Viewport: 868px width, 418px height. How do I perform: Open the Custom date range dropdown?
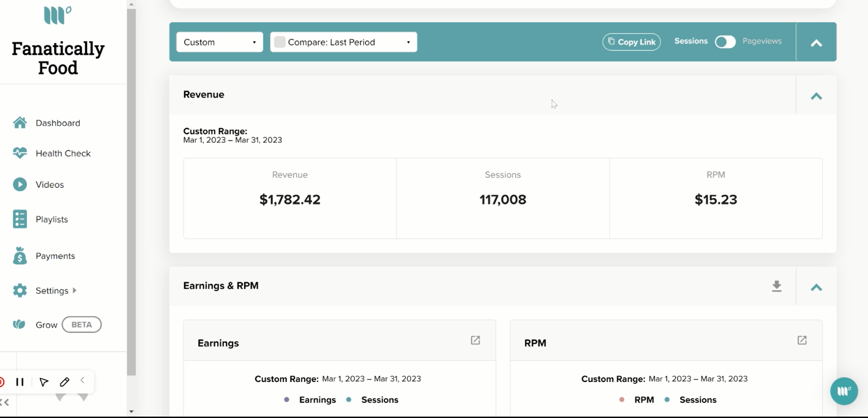click(x=220, y=42)
